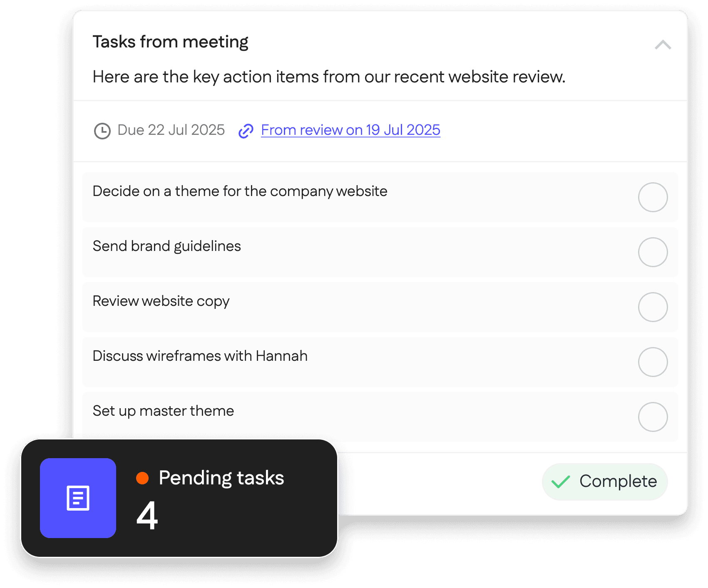Click the green checkmark icon in Complete
This screenshot has height=588, width=708.
pos(561,482)
